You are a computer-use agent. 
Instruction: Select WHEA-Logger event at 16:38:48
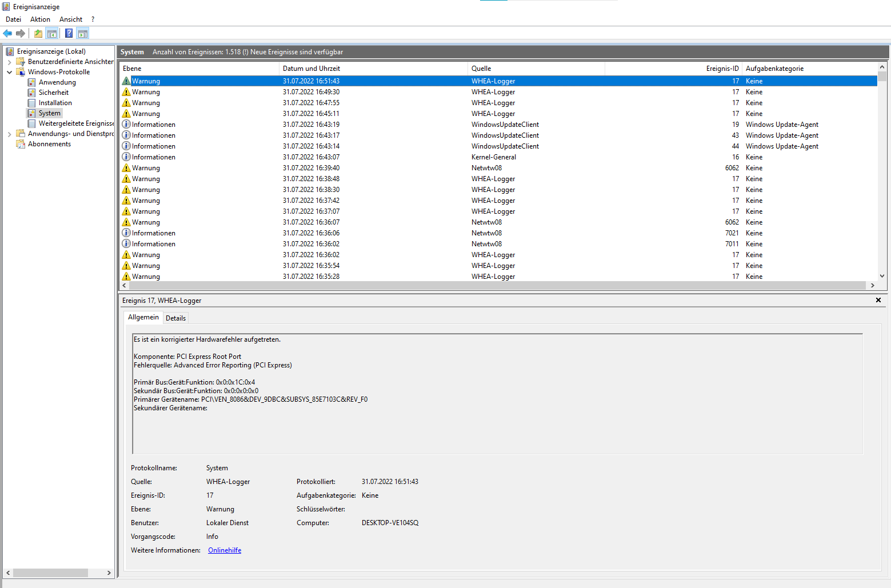point(498,179)
